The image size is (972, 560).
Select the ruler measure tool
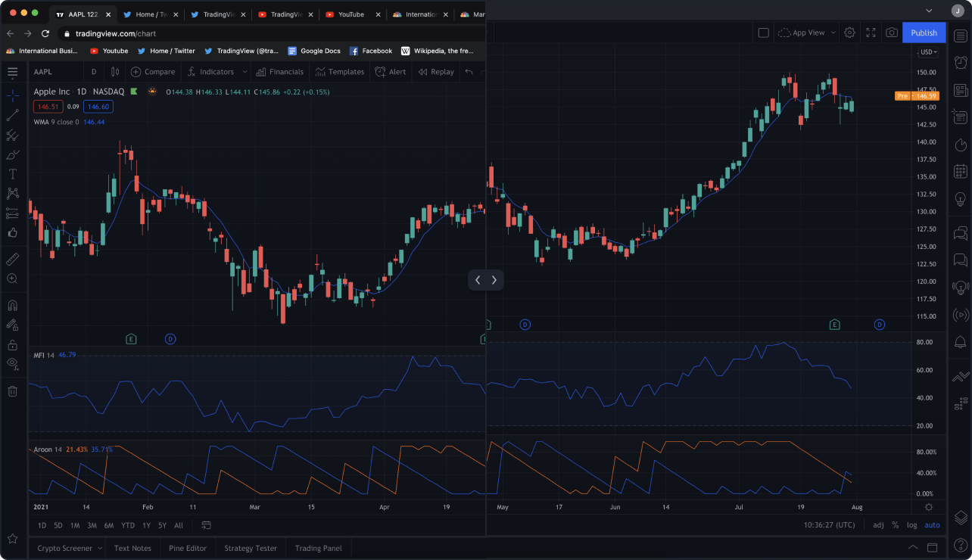point(13,260)
